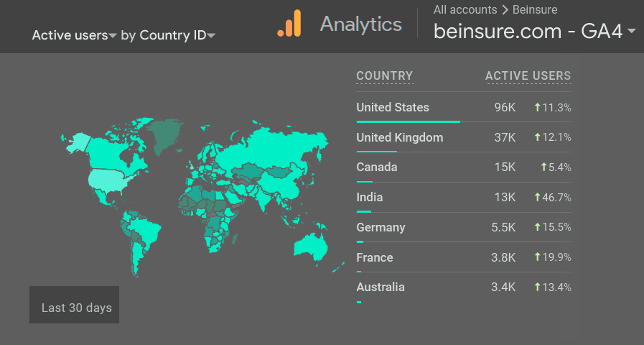Click the 96K active users value
The height and width of the screenshot is (345, 644).
click(x=505, y=107)
